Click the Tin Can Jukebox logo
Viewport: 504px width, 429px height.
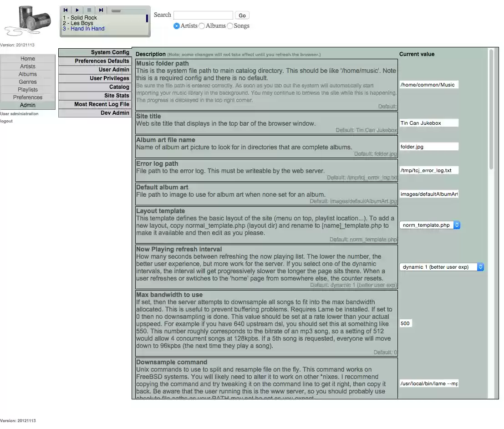27,20
